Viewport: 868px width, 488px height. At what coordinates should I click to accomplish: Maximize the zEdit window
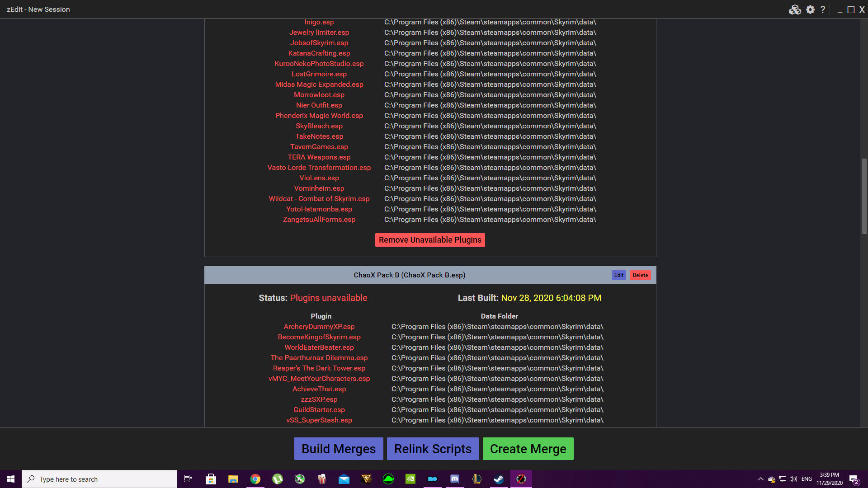851,9
